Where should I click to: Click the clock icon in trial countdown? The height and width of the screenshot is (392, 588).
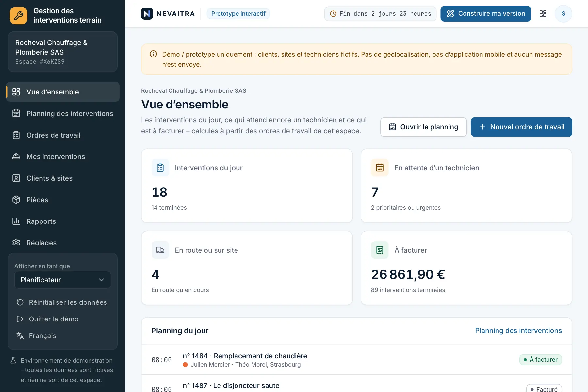point(333,14)
